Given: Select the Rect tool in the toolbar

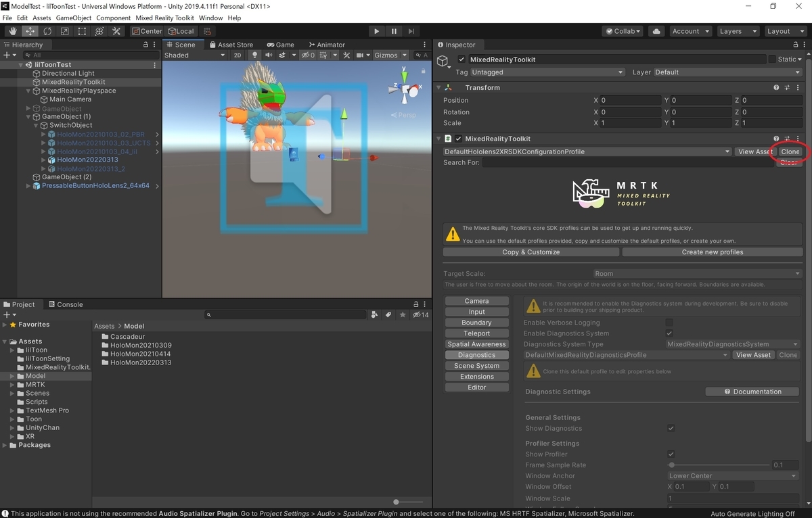Looking at the screenshot, I should click(x=82, y=31).
